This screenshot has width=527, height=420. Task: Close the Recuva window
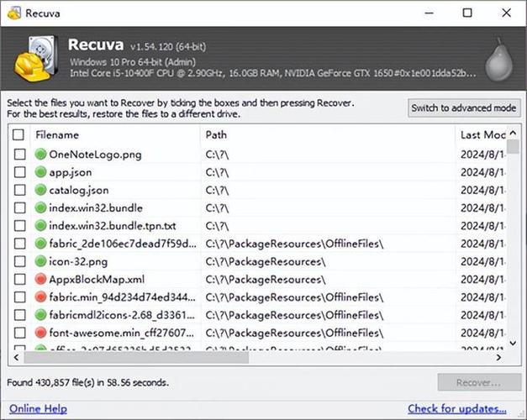click(507, 13)
